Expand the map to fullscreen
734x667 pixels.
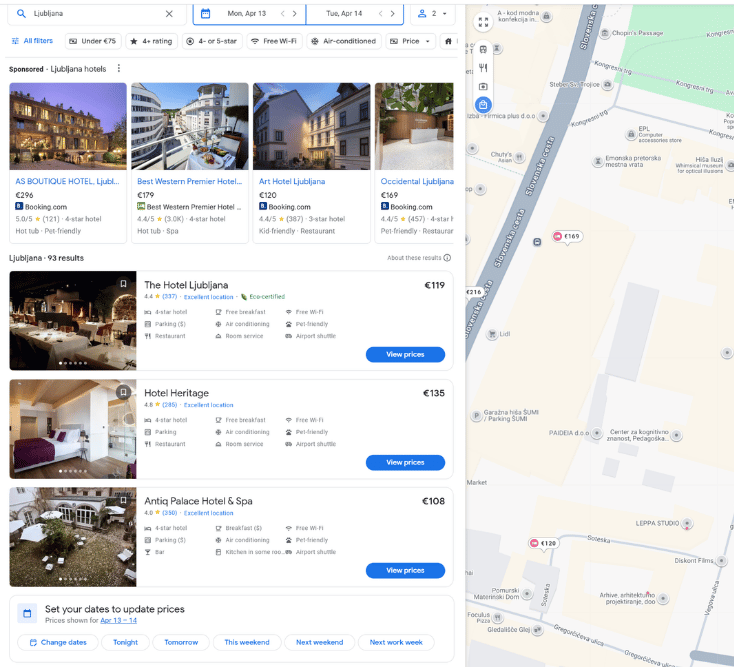pyautogui.click(x=483, y=21)
